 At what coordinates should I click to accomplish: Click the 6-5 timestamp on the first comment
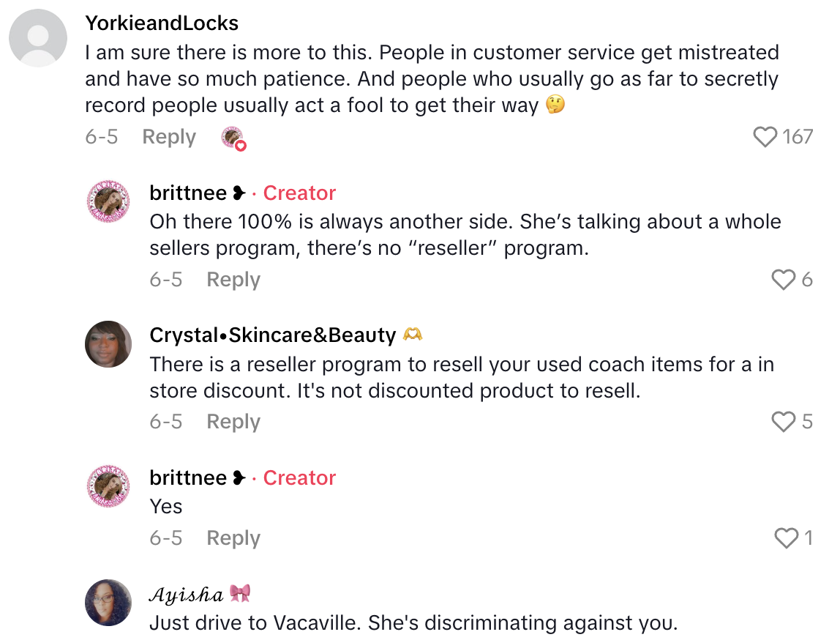[x=102, y=137]
